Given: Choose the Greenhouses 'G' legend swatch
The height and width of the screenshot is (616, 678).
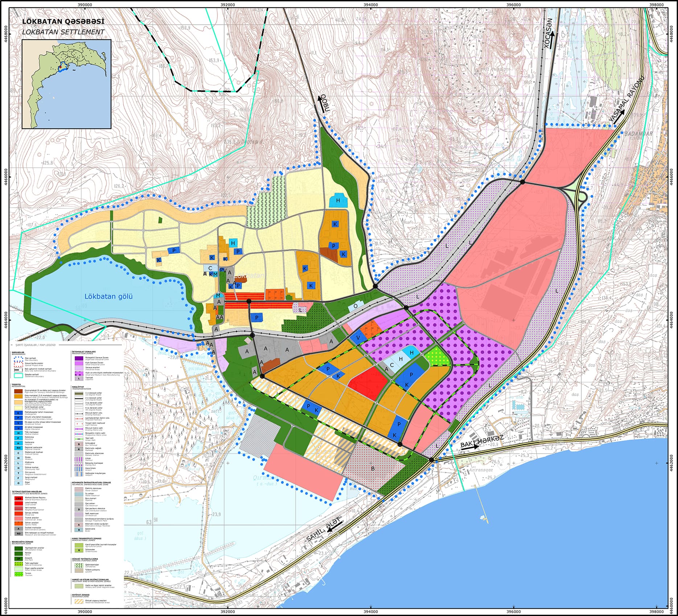Looking at the screenshot, I should [78, 550].
